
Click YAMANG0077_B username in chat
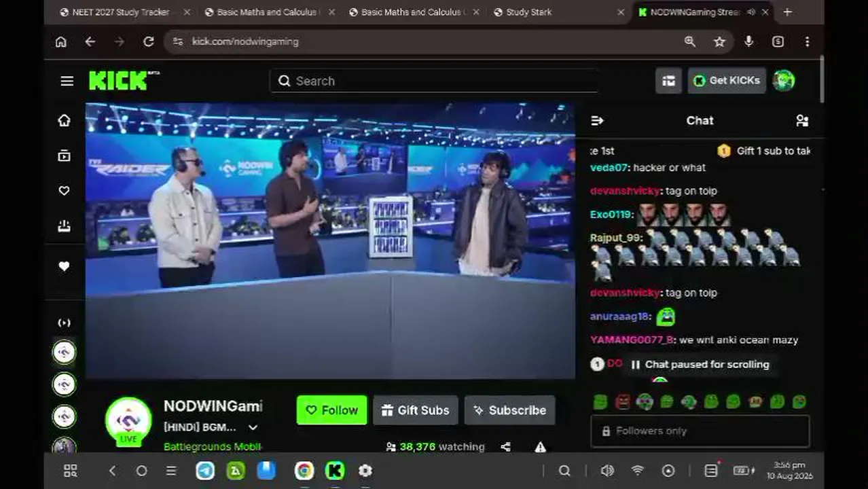click(632, 340)
